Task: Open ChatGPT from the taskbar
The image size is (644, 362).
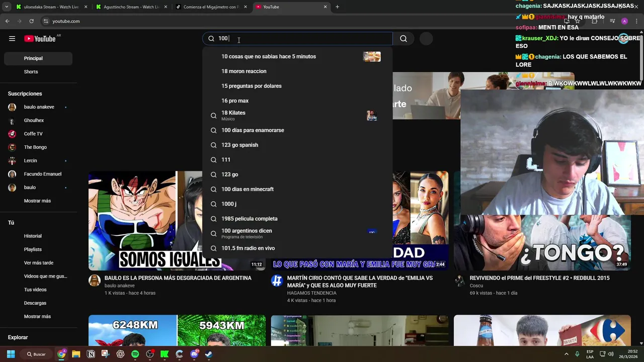Action: [x=120, y=354]
